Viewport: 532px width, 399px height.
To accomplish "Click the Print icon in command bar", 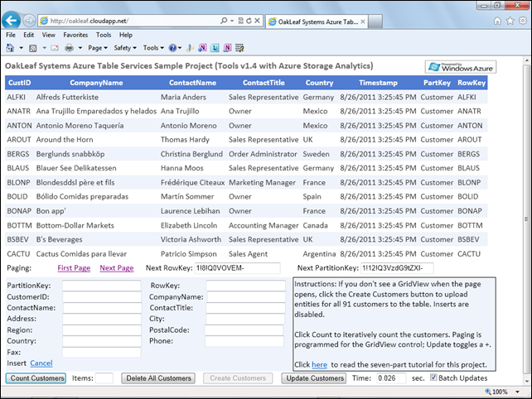I will (69, 48).
